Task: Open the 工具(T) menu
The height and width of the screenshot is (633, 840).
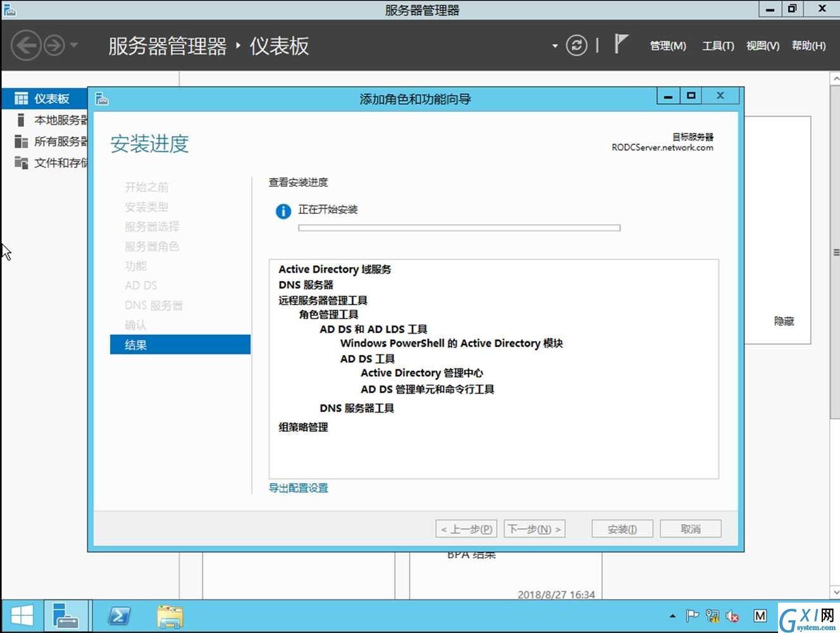Action: (x=718, y=46)
